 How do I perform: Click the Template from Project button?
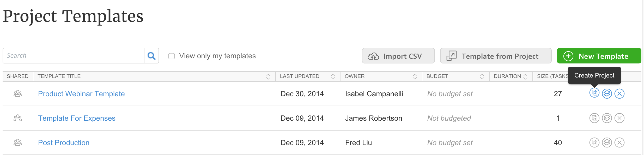496,56
